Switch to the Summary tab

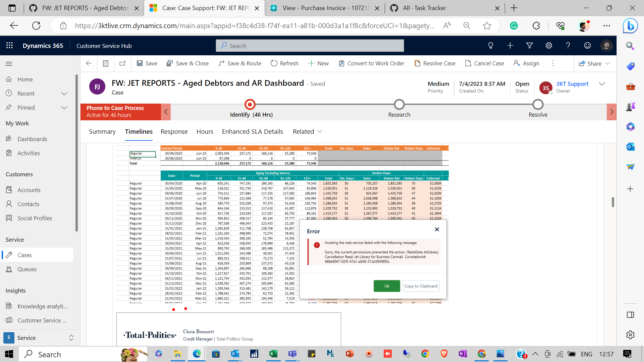[102, 131]
